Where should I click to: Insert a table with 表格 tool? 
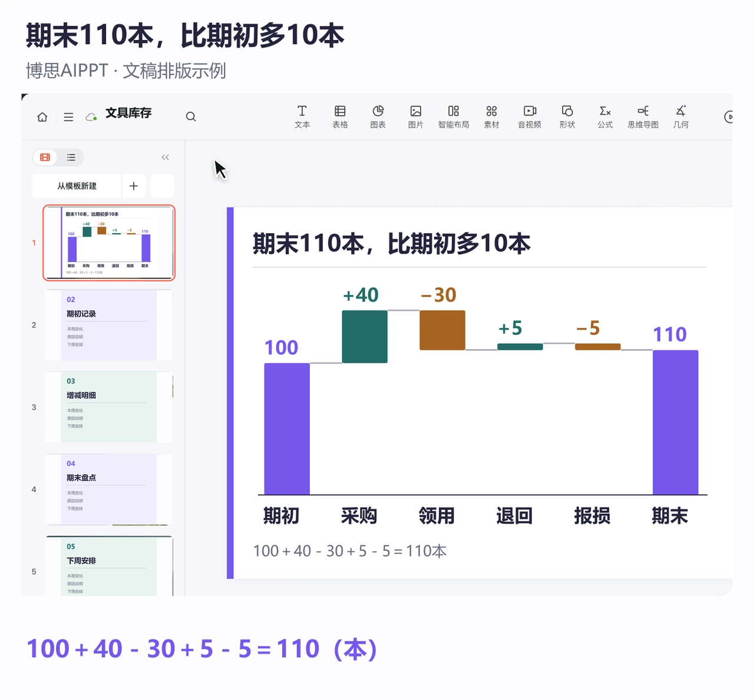pos(340,117)
